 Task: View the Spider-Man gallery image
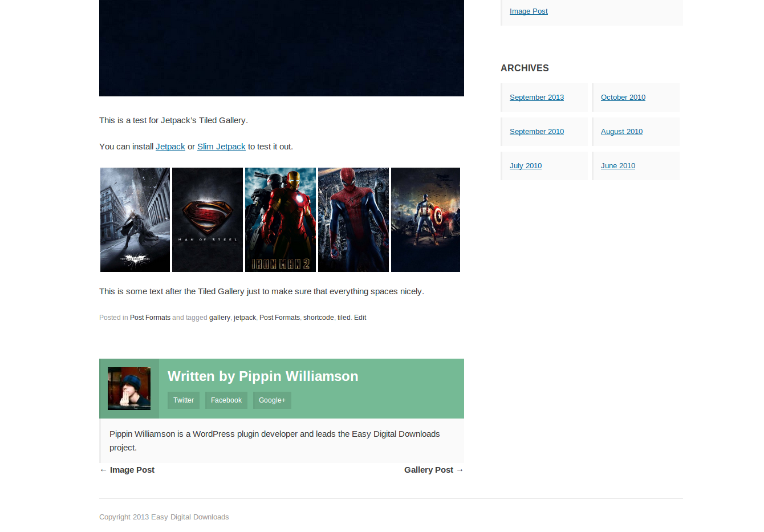(x=353, y=220)
